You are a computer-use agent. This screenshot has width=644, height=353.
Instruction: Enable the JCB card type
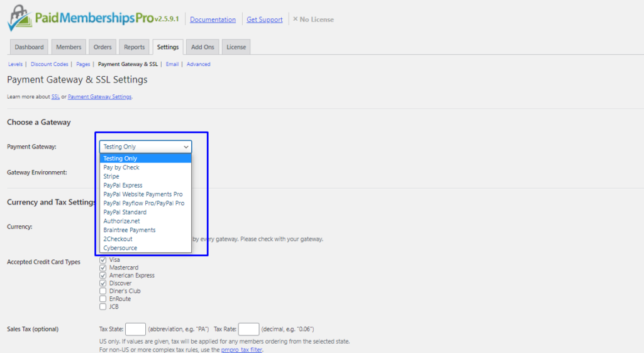coord(103,306)
